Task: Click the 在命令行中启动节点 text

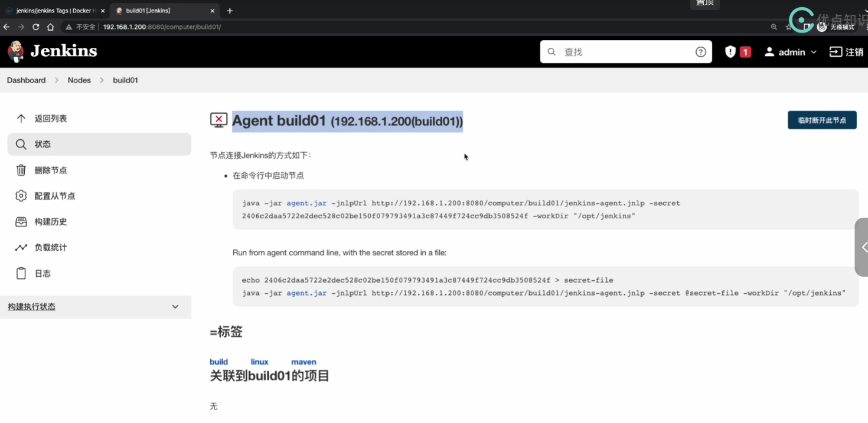Action: coord(269,176)
